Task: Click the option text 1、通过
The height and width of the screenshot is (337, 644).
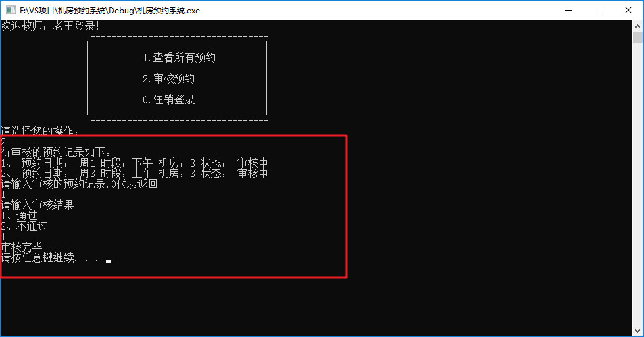Action: [19, 215]
